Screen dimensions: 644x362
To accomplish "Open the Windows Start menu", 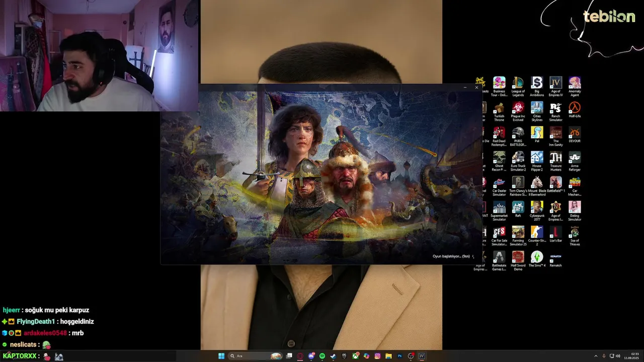I will pos(221,356).
